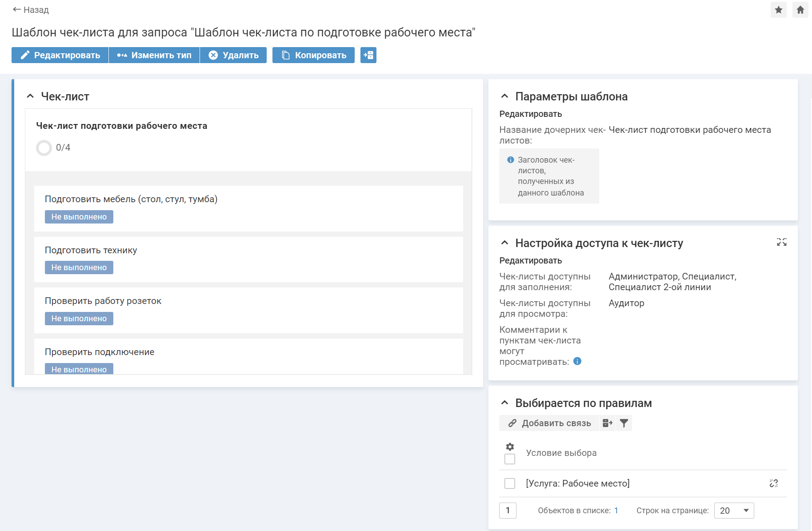The image size is (812, 531).
Task: Open the filter funnel icon
Action: (x=624, y=423)
